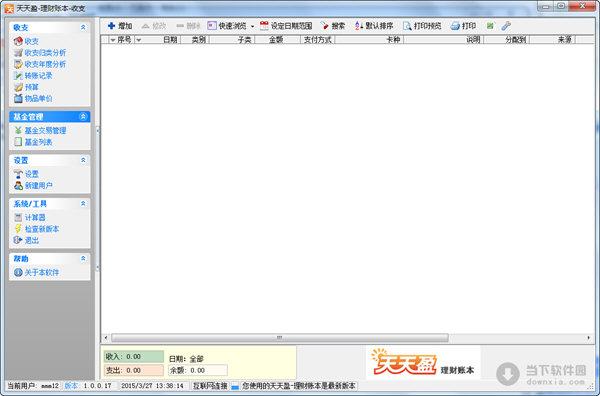Sort by the 金额 column header
The image size is (600, 396).
coord(277,40)
